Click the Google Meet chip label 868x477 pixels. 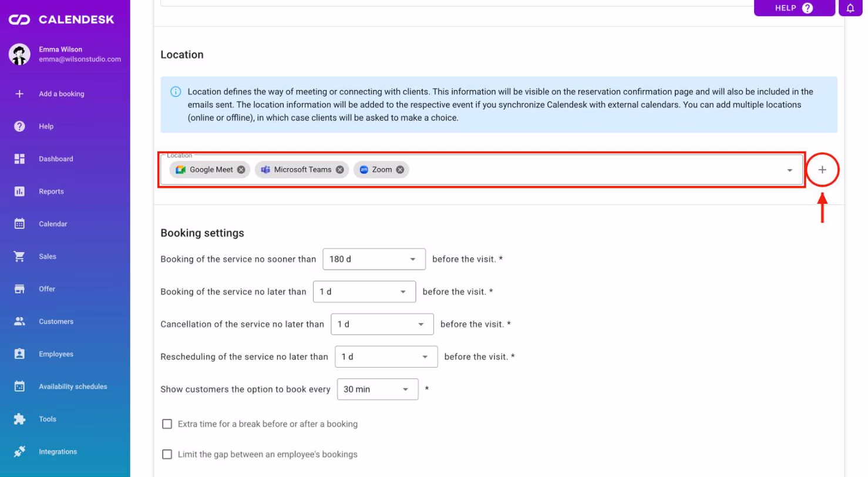[211, 170]
